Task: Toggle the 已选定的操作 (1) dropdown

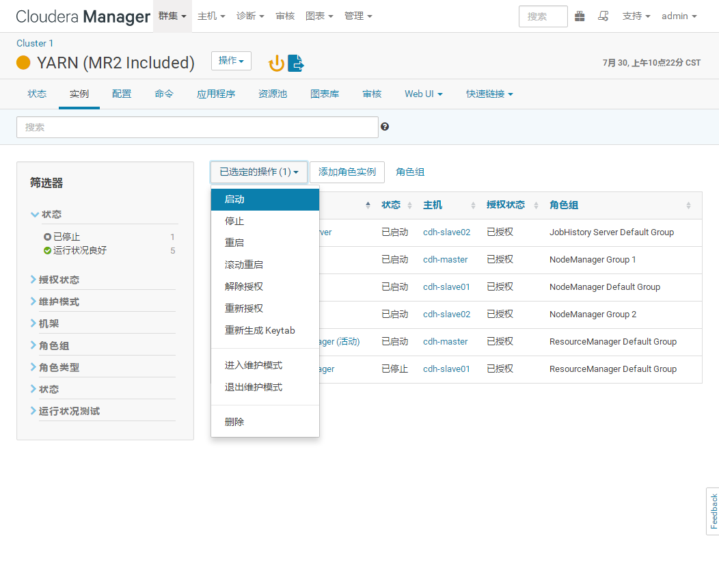Action: [259, 172]
